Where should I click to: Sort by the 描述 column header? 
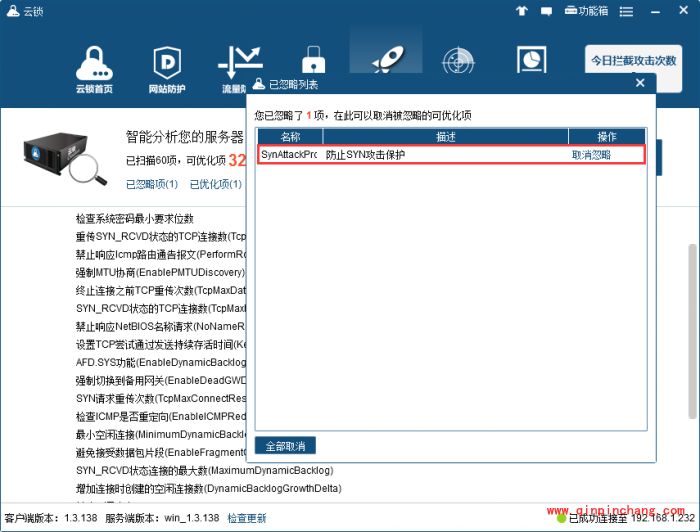(x=446, y=137)
